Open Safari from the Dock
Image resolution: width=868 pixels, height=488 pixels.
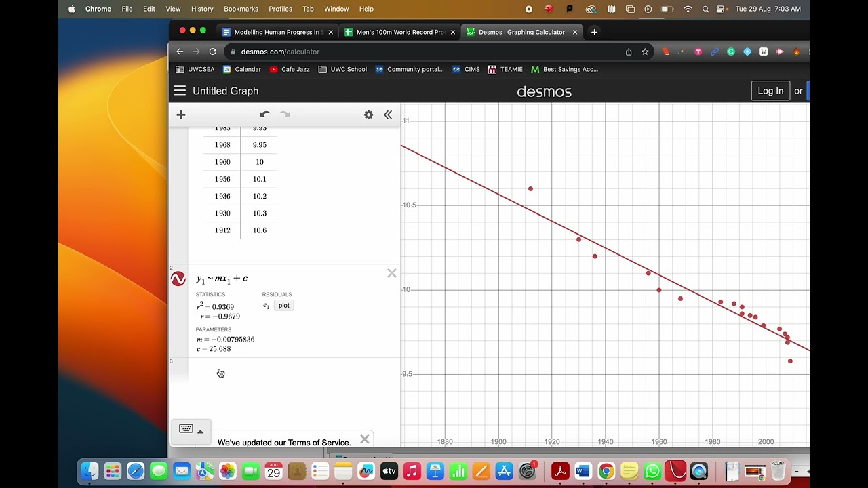(x=136, y=470)
